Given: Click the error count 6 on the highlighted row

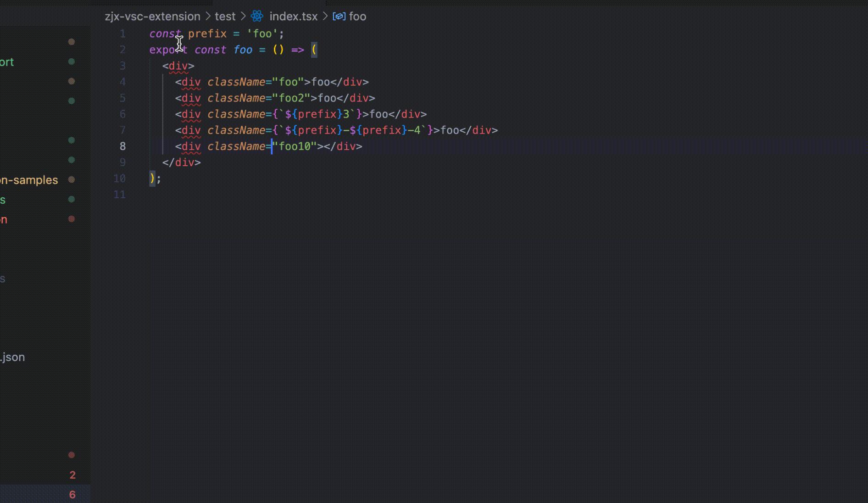Looking at the screenshot, I should tap(72, 495).
